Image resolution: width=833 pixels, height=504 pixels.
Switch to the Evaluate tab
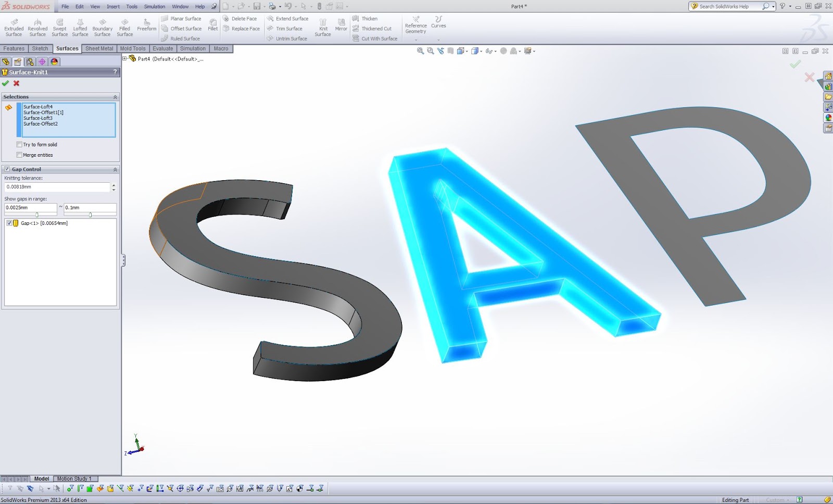(x=163, y=48)
